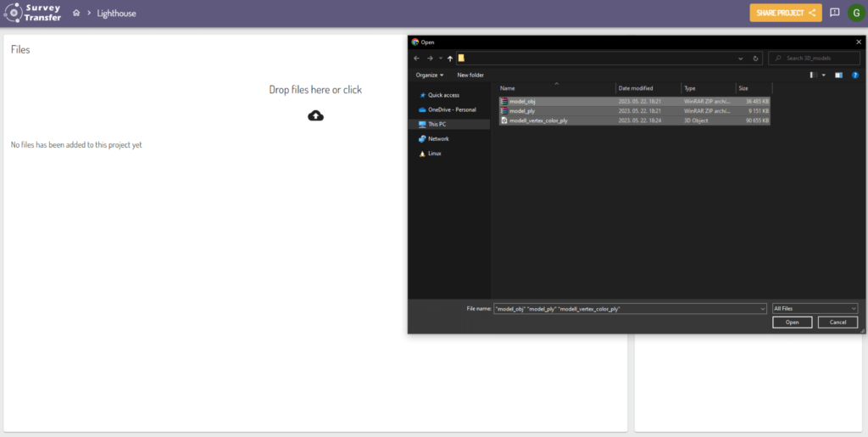Select Network in the navigation pane

pos(438,138)
